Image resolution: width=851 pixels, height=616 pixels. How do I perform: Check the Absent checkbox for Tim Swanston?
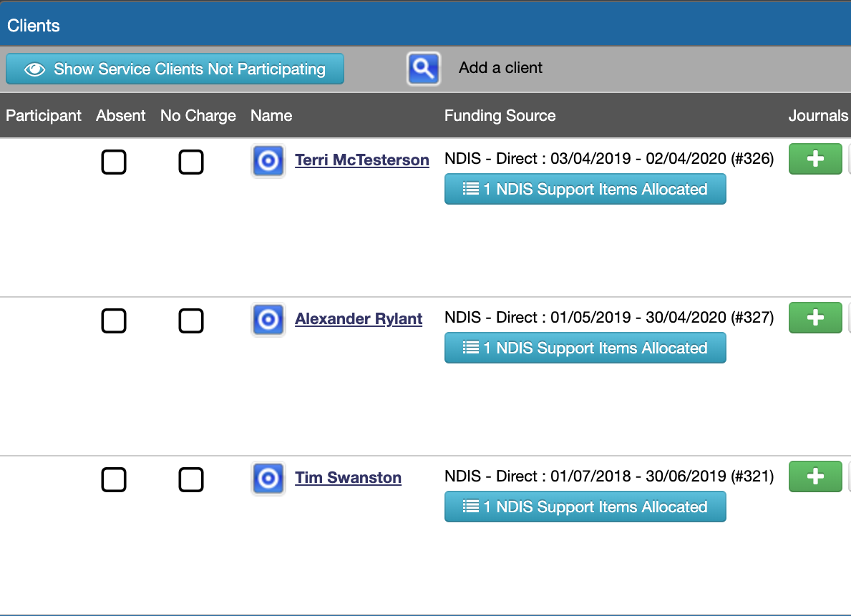click(x=114, y=480)
